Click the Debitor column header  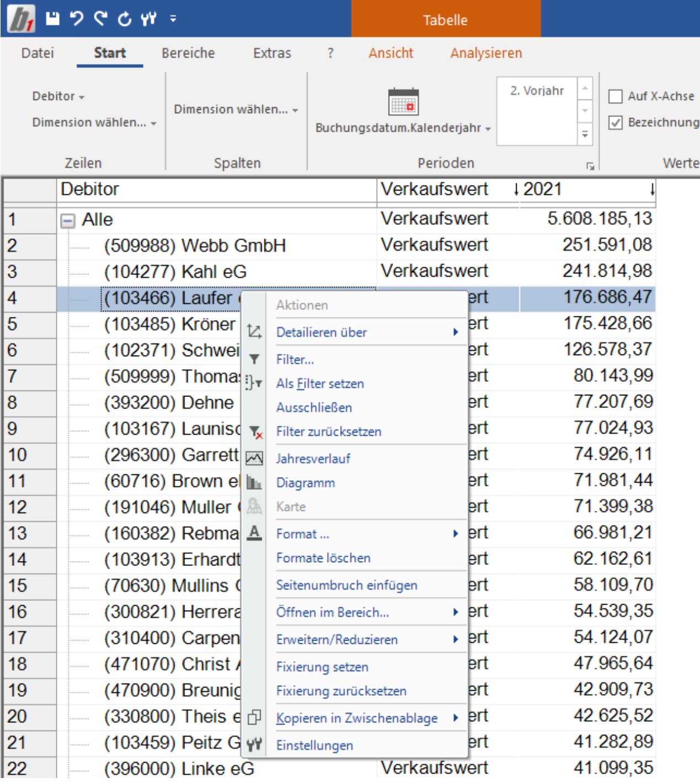pos(217,189)
